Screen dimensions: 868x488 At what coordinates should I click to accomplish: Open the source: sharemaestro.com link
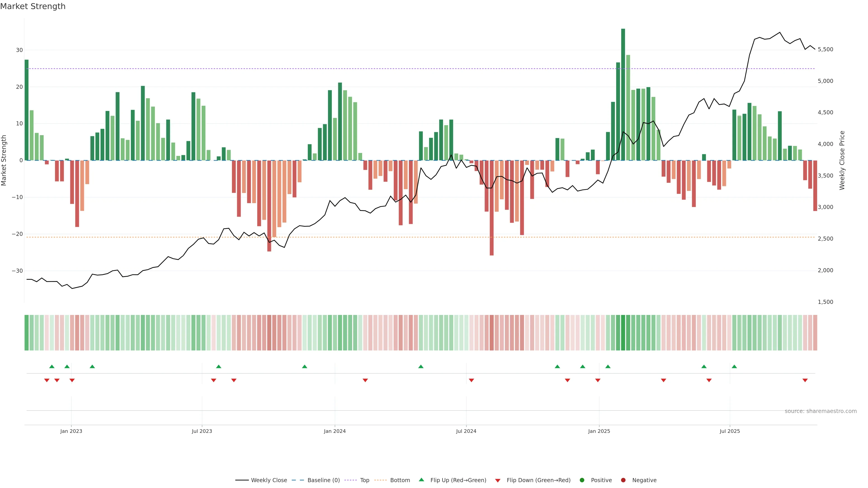[x=821, y=411]
